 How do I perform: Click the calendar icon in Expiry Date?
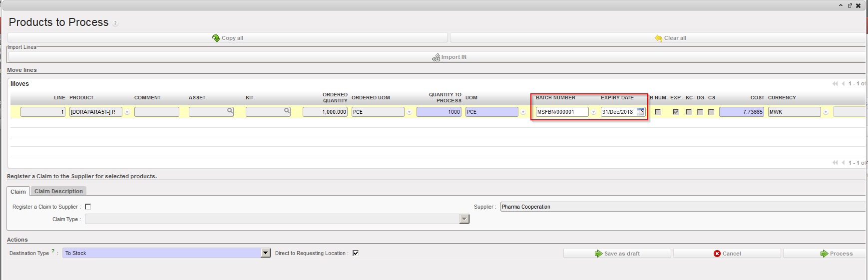tap(640, 112)
